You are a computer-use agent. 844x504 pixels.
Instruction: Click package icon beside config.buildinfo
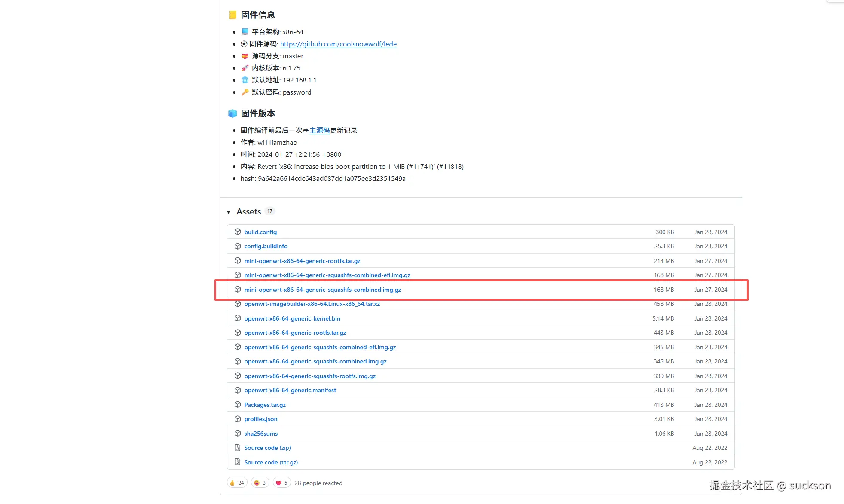pyautogui.click(x=237, y=246)
